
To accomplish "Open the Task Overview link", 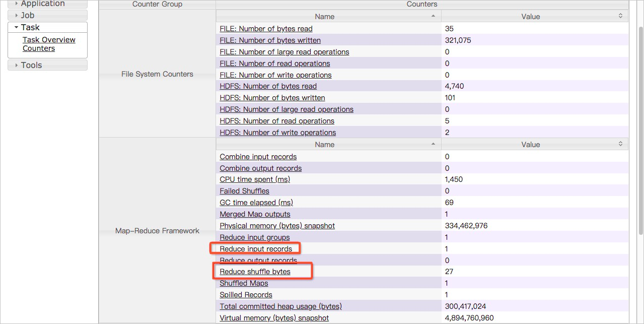I will pyautogui.click(x=49, y=40).
